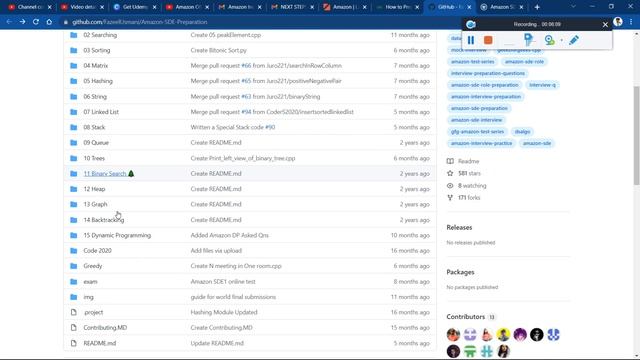This screenshot has height=360, width=640.
Task: Click the folder icon beside Code 2020
Action: click(73, 251)
